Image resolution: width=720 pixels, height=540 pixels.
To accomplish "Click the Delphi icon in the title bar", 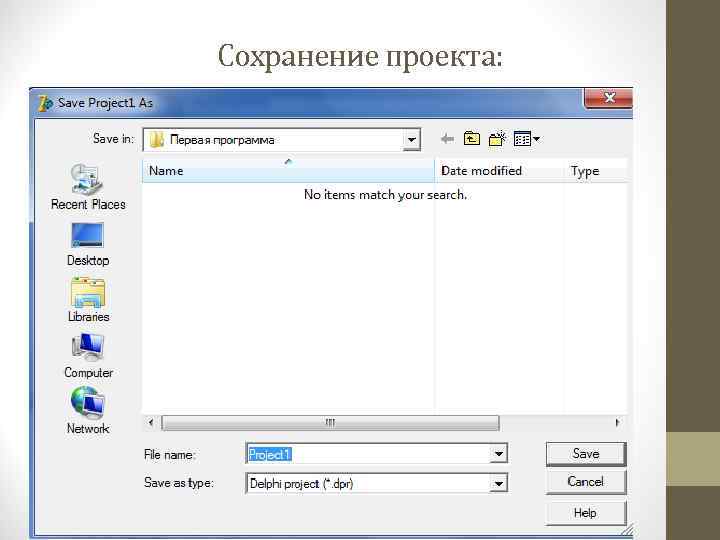I will tap(45, 103).
